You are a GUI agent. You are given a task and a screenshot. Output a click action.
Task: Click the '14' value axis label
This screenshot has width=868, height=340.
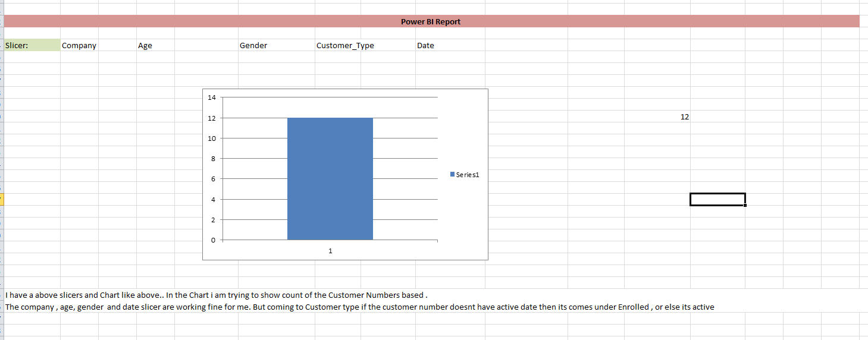pyautogui.click(x=212, y=97)
